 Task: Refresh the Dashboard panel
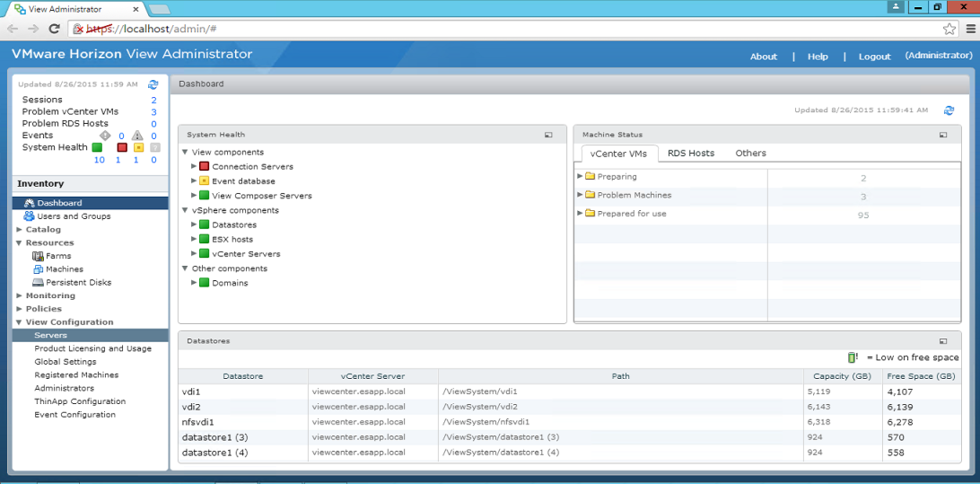coord(949,110)
